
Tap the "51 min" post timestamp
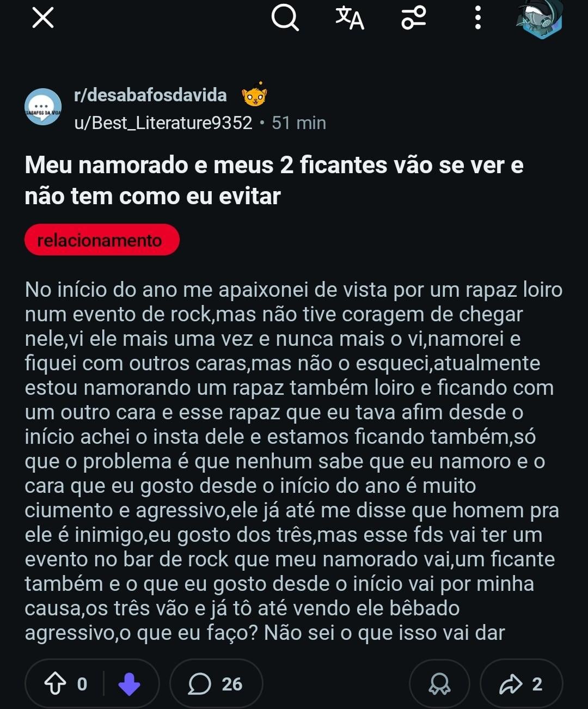click(299, 123)
